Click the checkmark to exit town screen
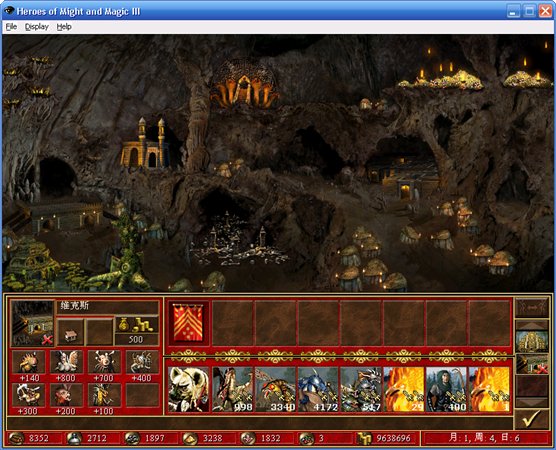This screenshot has width=556, height=450. click(531, 419)
